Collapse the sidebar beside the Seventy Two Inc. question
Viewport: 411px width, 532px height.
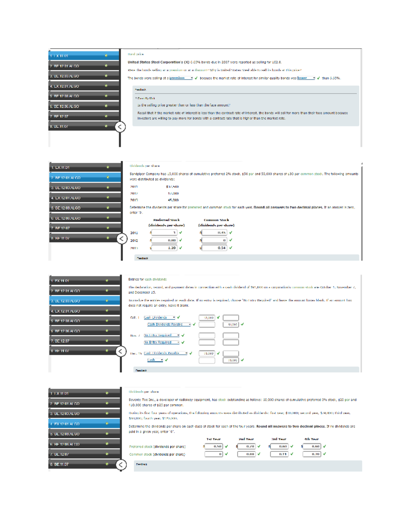[x=121, y=465]
